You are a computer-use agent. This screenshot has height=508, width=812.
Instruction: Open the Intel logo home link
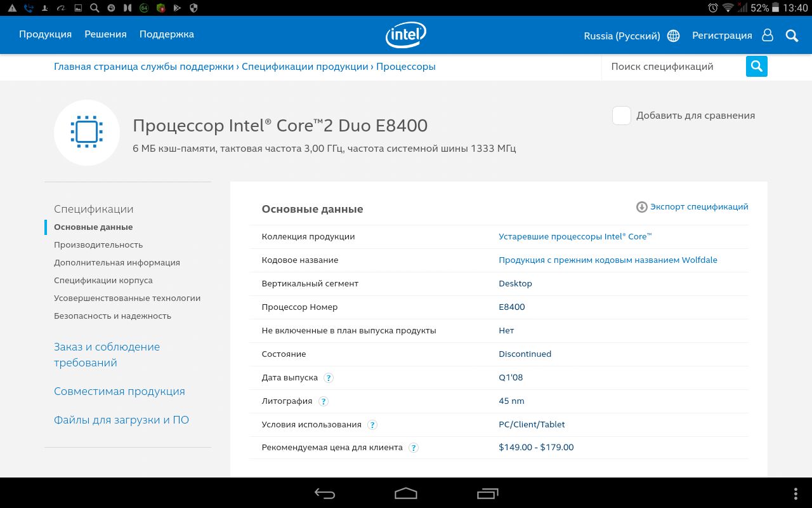click(x=406, y=36)
